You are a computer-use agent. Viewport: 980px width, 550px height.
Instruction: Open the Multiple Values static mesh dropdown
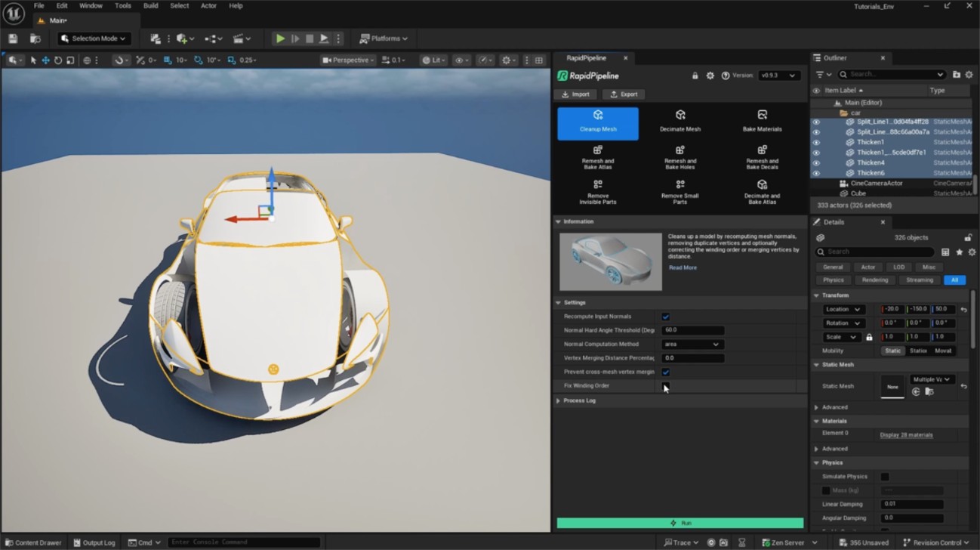pyautogui.click(x=932, y=379)
